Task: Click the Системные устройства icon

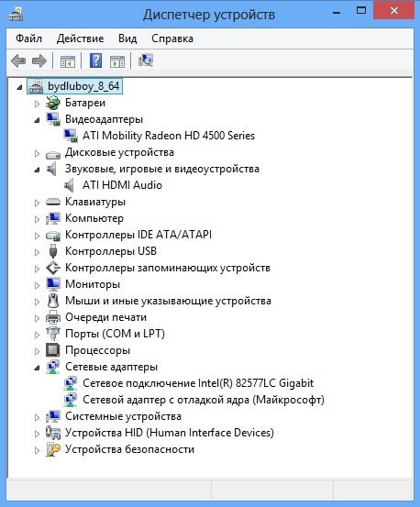Action: pyautogui.click(x=53, y=416)
